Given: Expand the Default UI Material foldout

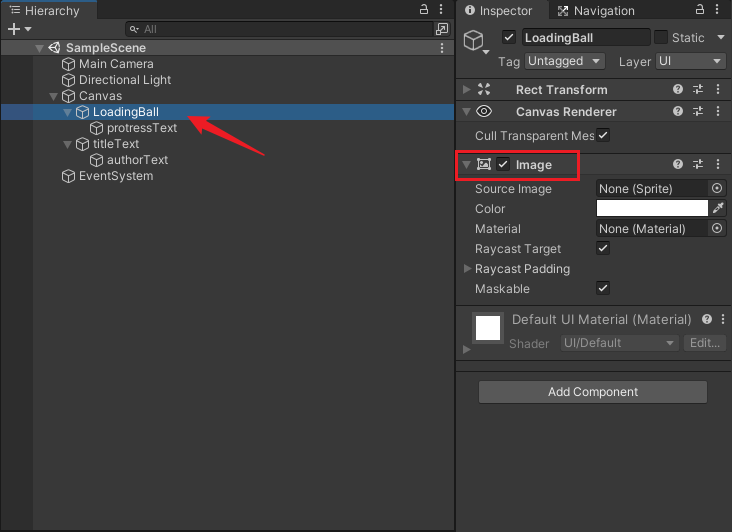Looking at the screenshot, I should [466, 350].
